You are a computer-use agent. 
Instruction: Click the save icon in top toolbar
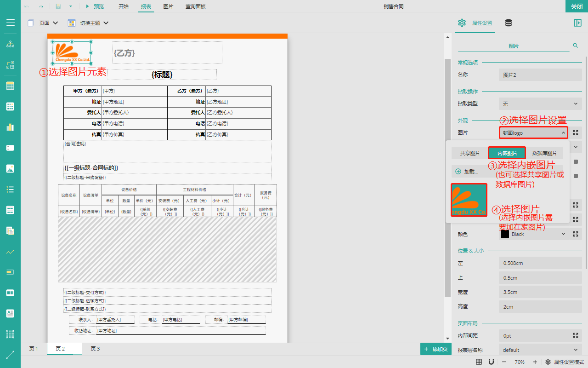[x=58, y=6]
